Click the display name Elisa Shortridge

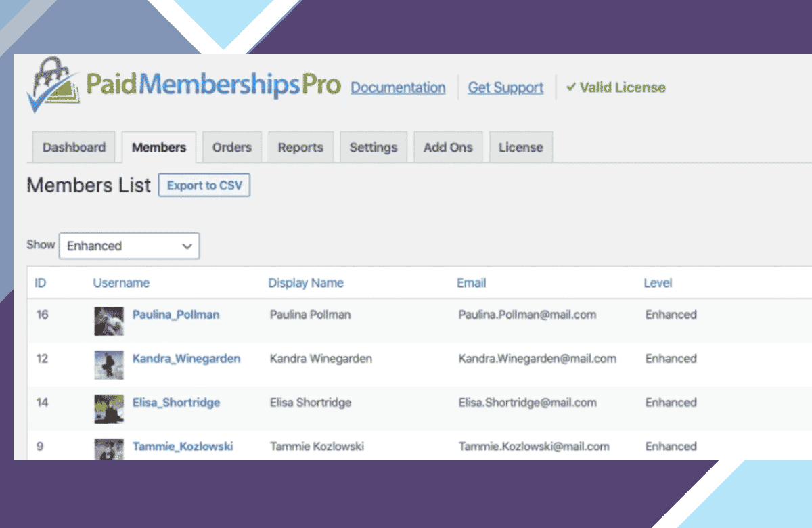tap(310, 403)
